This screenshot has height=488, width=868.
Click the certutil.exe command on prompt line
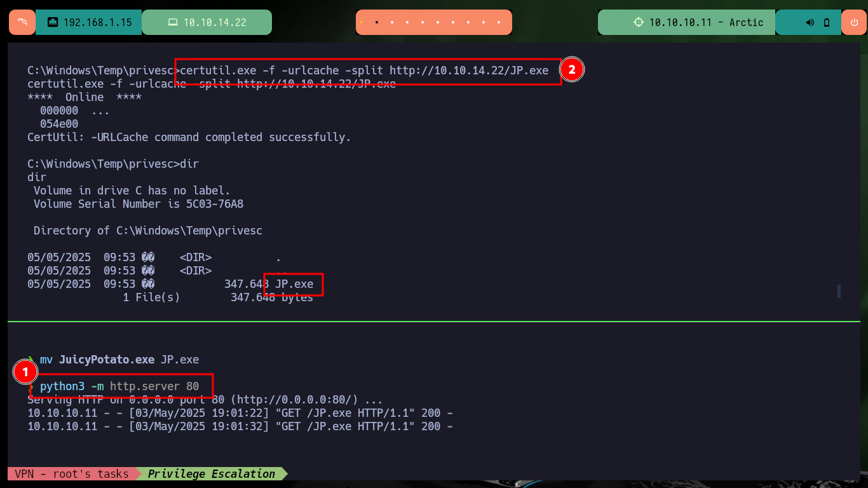click(364, 71)
